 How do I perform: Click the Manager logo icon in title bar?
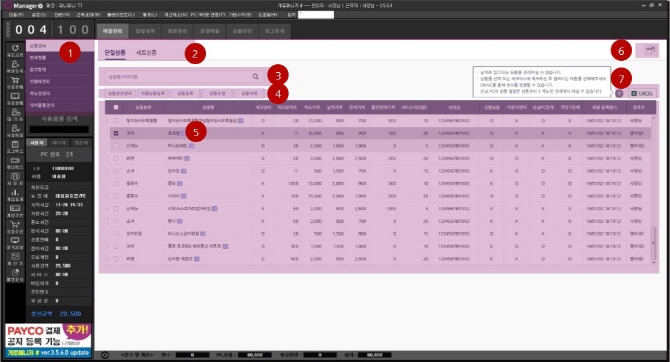8,6
